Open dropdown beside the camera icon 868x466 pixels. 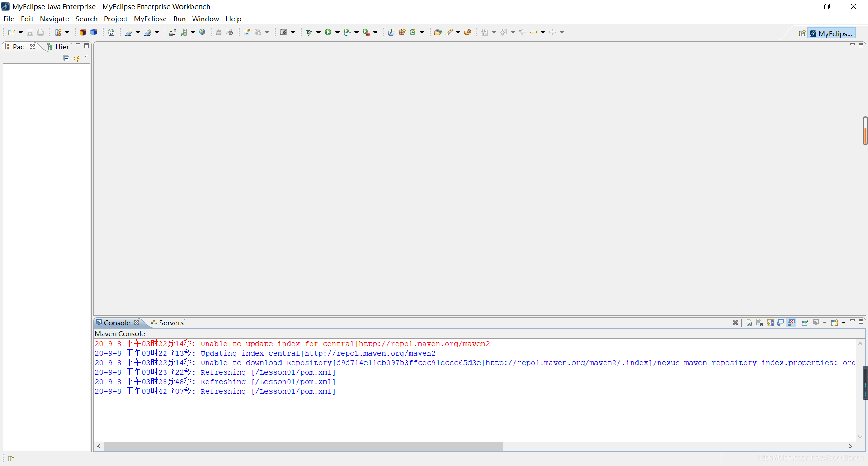point(293,32)
